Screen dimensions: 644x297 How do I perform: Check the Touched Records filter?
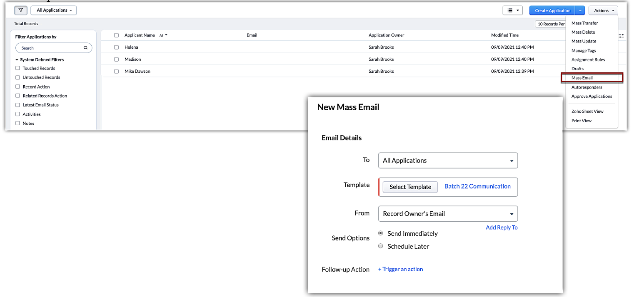tap(17, 68)
